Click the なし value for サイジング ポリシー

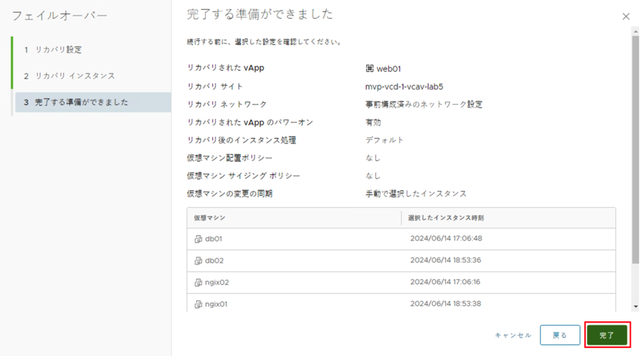(373, 176)
